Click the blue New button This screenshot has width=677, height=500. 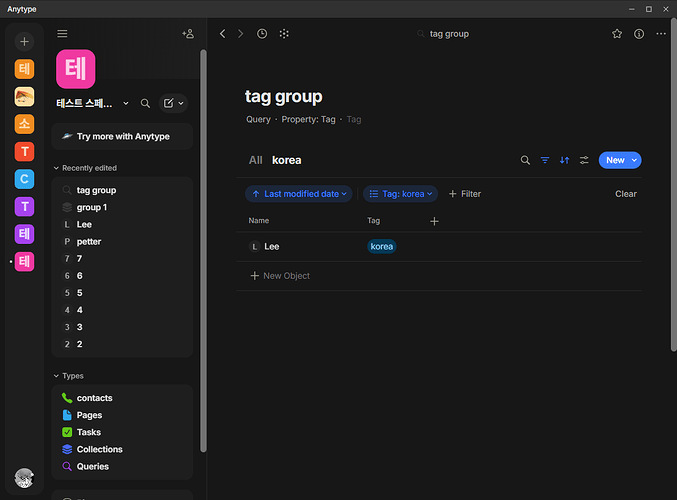point(615,160)
